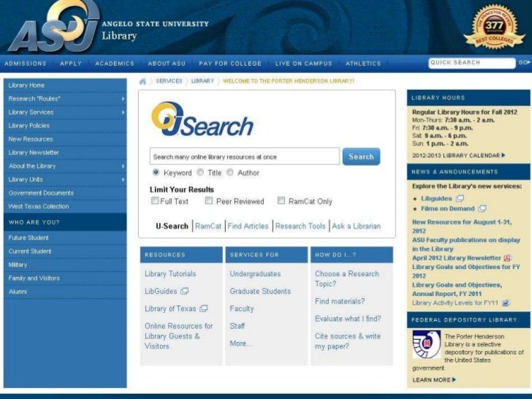
Task: Click the U-Search logo
Action: click(x=202, y=119)
